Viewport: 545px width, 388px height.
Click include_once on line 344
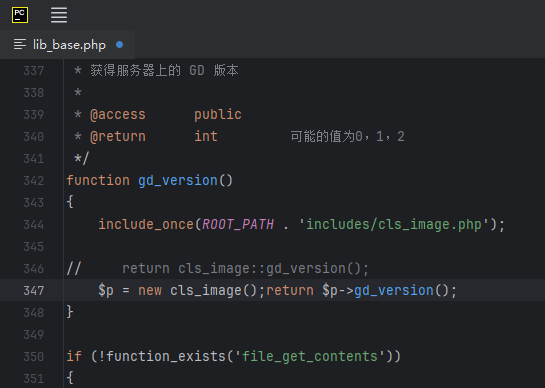tap(146, 225)
